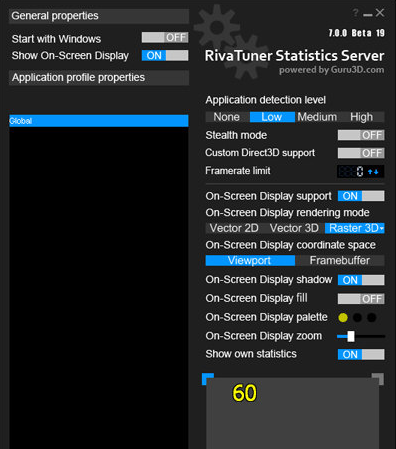This screenshot has height=449, width=396.
Task: Click the blue top-left OSD corner anchor
Action: pos(208,379)
